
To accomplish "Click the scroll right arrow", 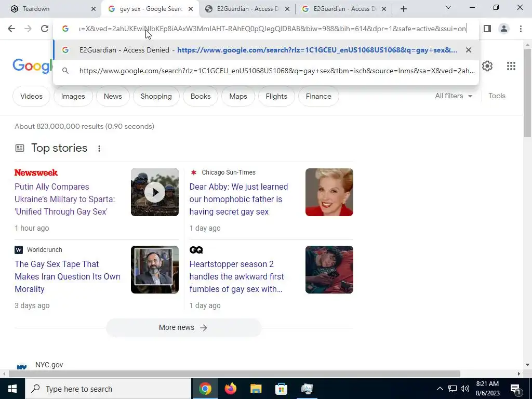I will click(x=519, y=374).
